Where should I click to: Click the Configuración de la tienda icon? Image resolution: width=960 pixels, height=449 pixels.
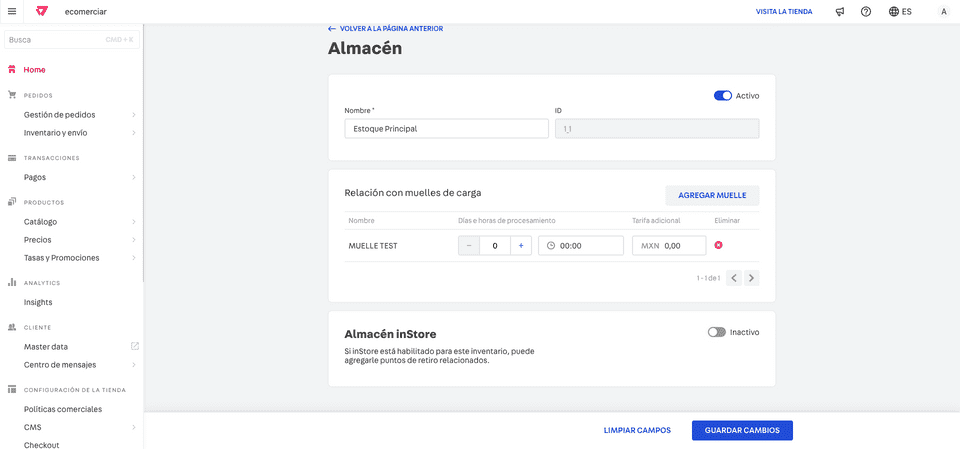12,390
